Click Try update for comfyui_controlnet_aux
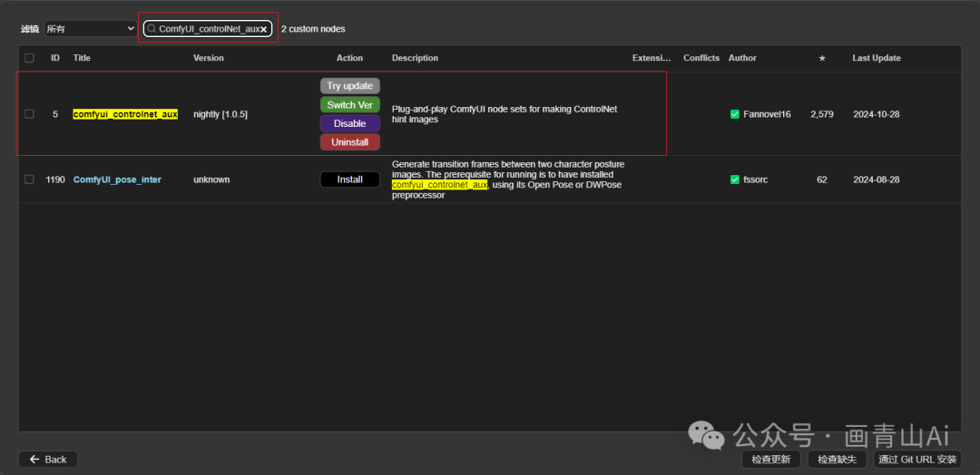The image size is (980, 475). pos(350,86)
